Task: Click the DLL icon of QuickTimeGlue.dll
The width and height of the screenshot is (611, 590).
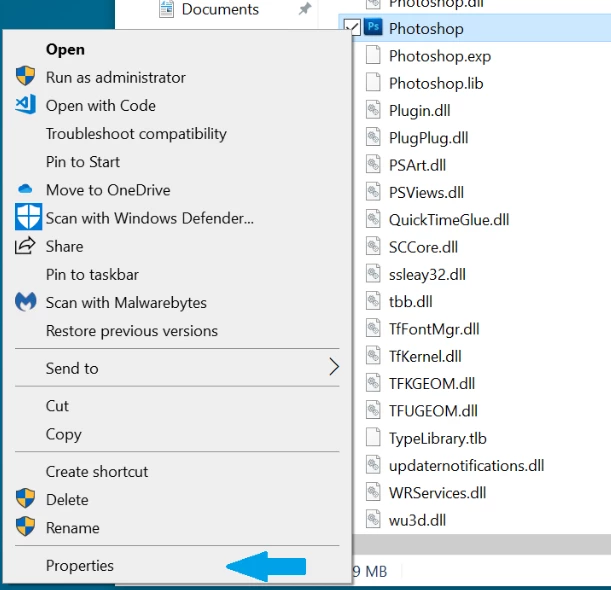Action: point(373,219)
